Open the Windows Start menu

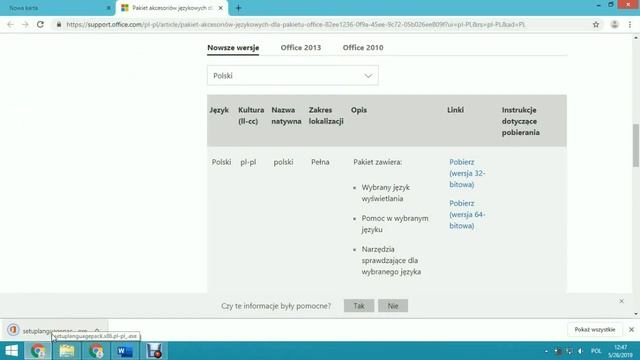coord(11,351)
